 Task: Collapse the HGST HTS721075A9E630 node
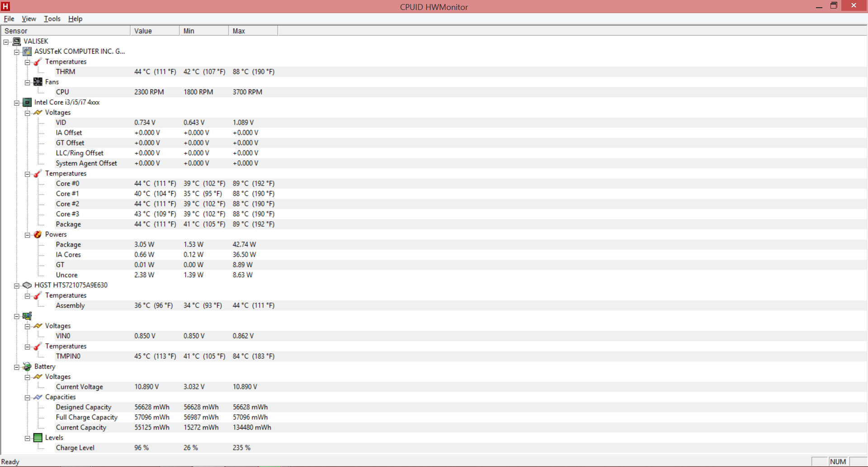pos(17,286)
